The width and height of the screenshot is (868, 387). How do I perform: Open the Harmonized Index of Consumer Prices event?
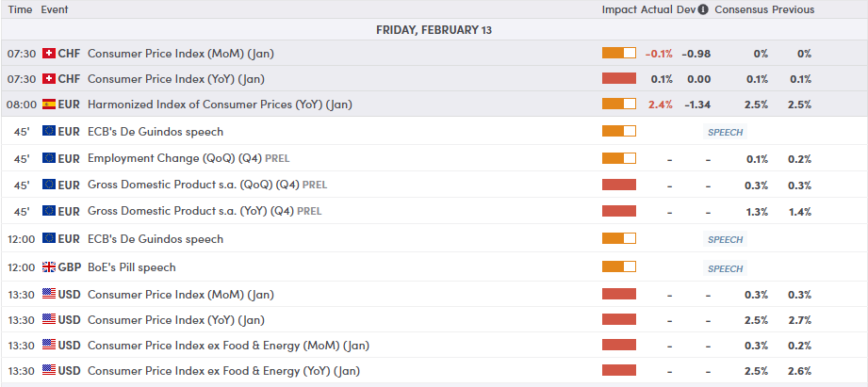tap(220, 105)
